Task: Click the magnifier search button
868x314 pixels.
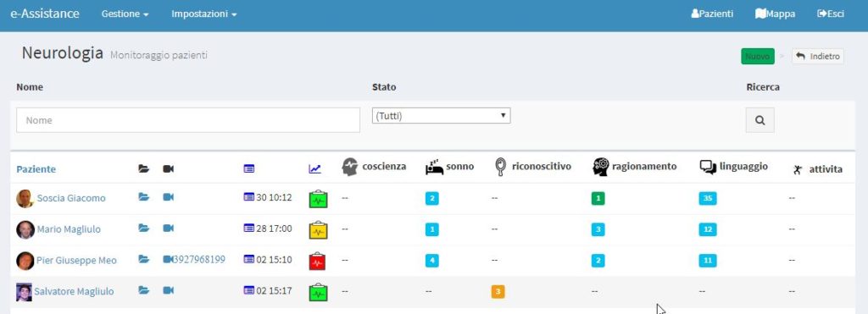Action: click(760, 120)
